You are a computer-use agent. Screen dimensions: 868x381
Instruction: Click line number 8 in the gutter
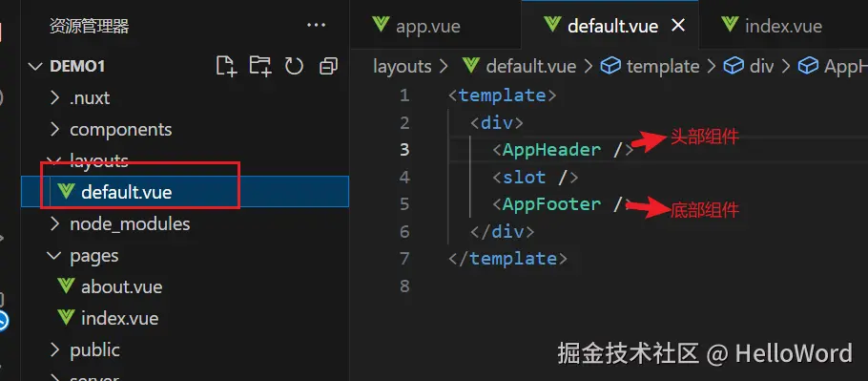pos(404,286)
